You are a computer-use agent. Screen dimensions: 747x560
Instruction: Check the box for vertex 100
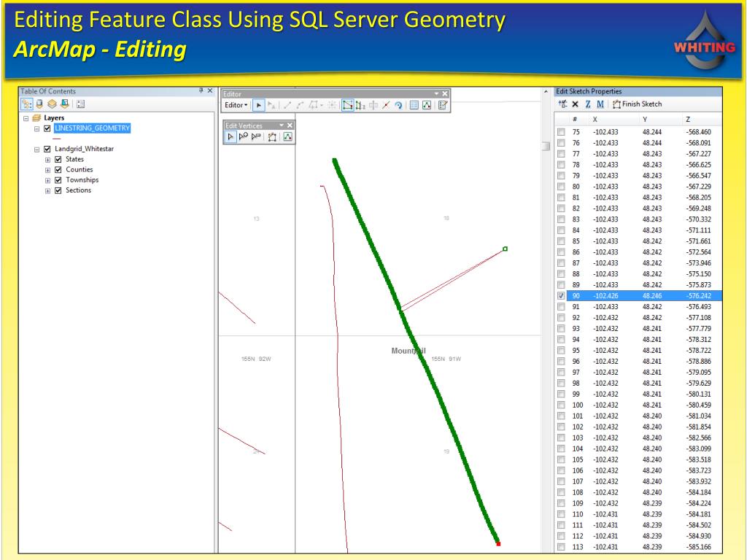coord(561,405)
